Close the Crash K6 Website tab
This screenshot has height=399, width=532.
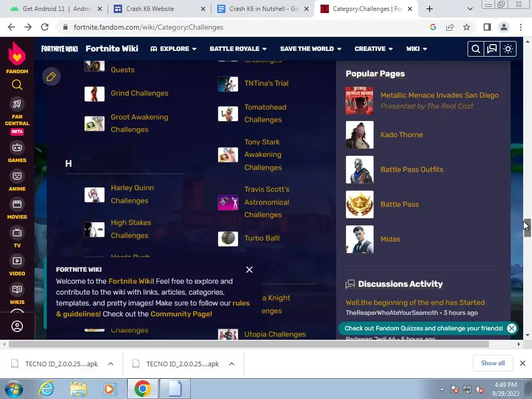click(x=203, y=9)
